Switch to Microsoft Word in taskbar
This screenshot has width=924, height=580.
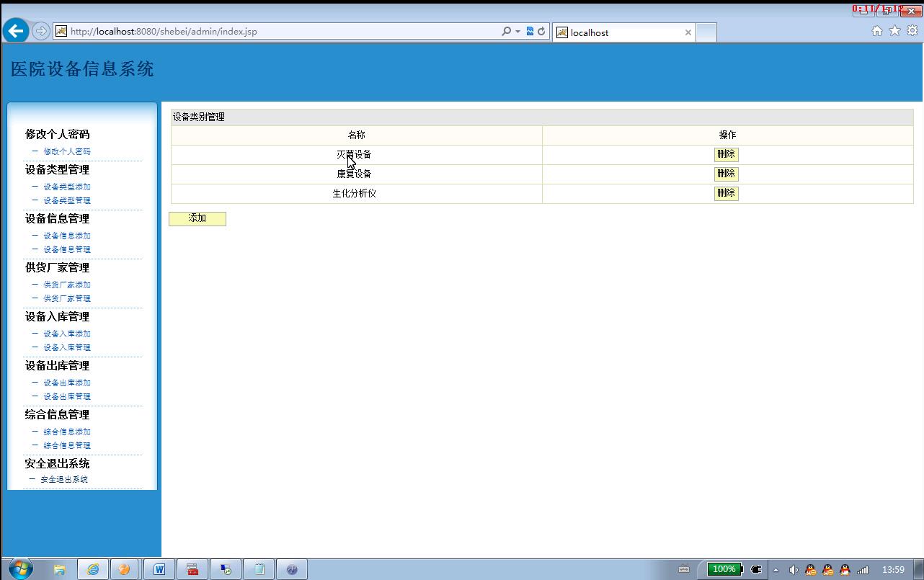point(159,569)
